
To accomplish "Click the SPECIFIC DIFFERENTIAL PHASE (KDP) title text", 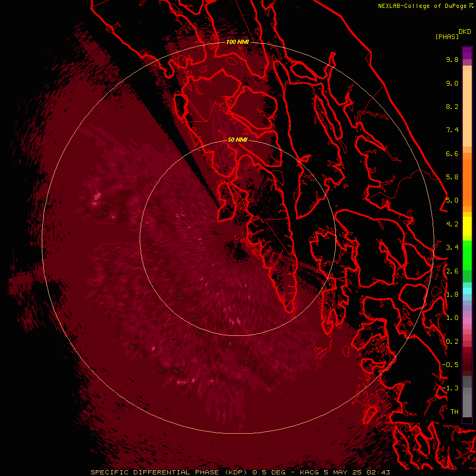I will pyautogui.click(x=170, y=472).
